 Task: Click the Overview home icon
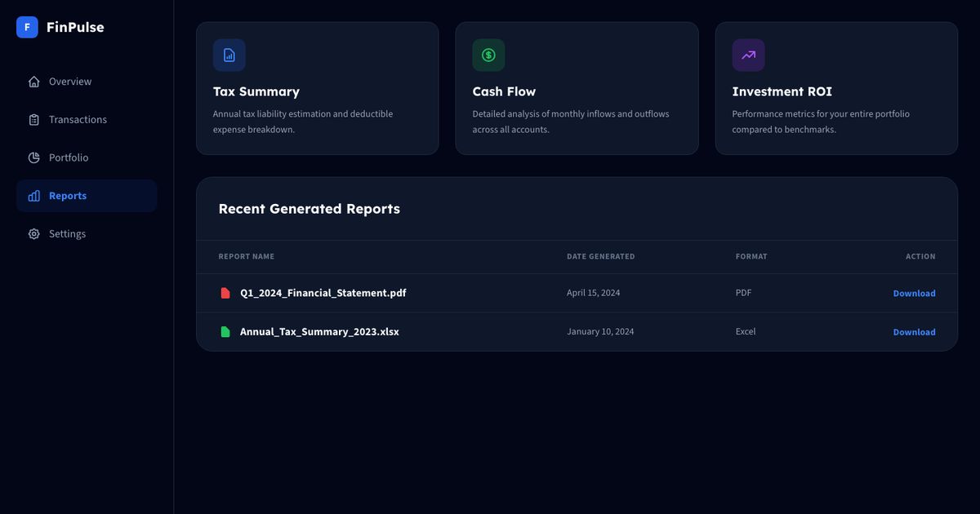click(x=33, y=82)
